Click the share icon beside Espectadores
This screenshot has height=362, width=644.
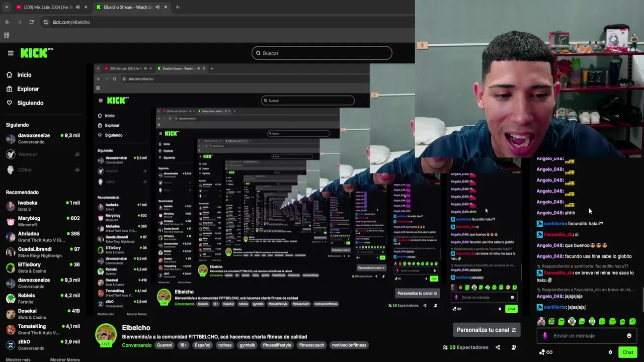point(498,347)
